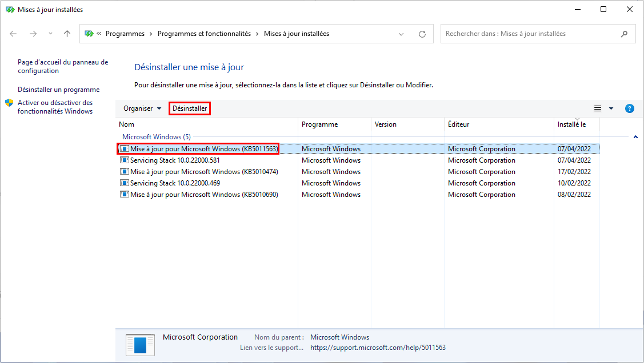The height and width of the screenshot is (363, 644).
Task: Click the Microsoft Windows (5) group label
Action: (157, 137)
